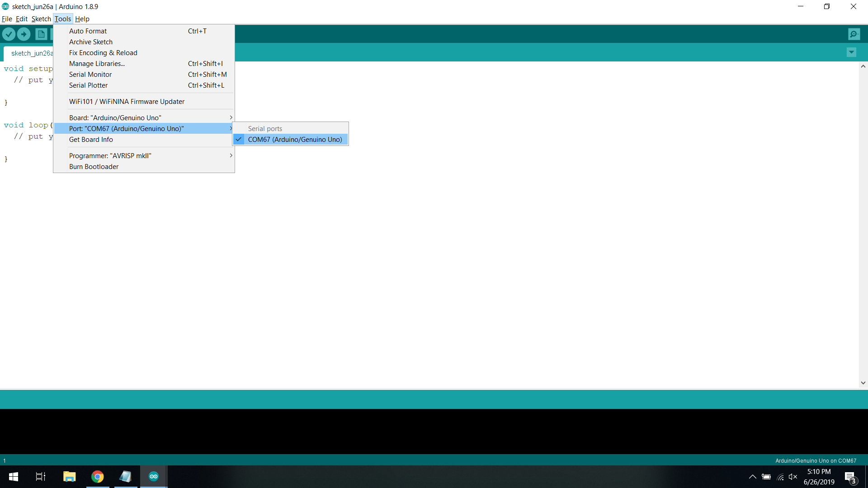The image size is (868, 488).
Task: Click the File Explorer folder icon in taskbar
Action: pos(69,476)
